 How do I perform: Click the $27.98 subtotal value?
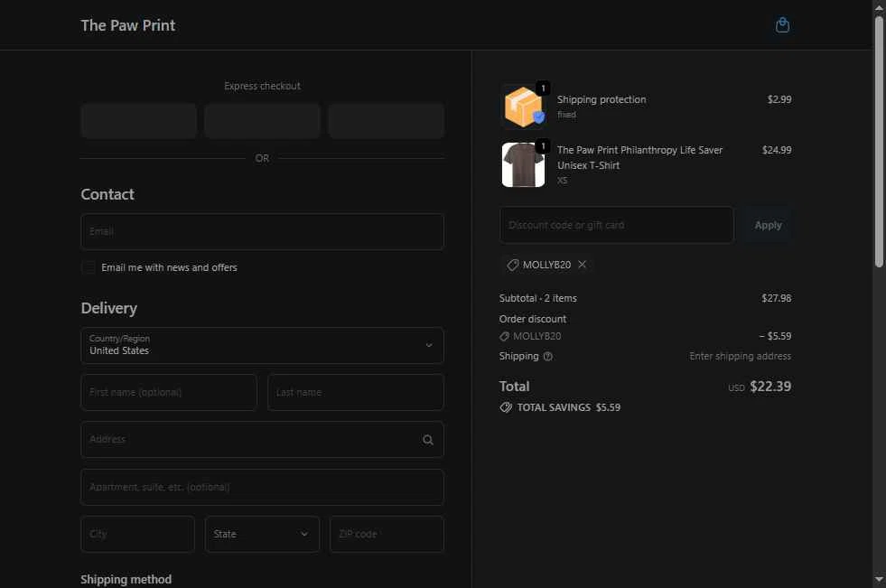pos(777,298)
